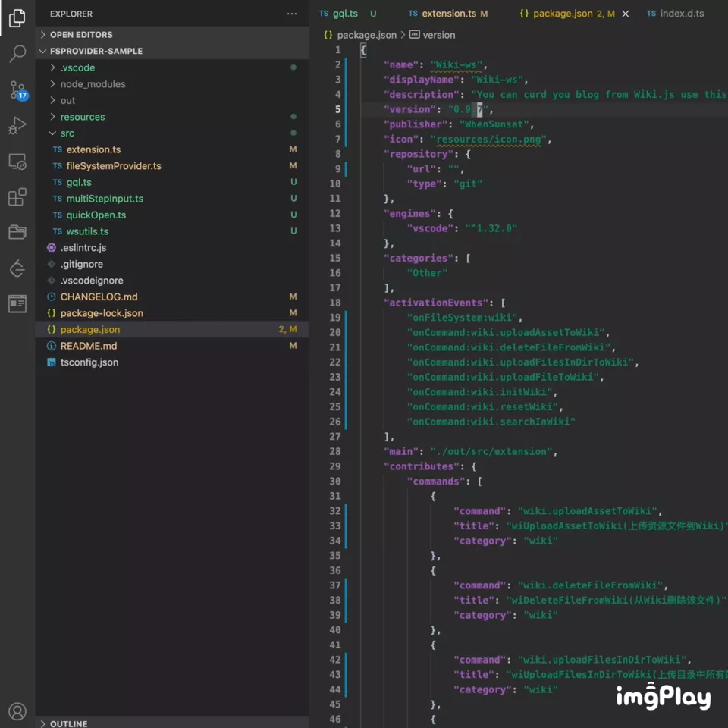Open fileSystemProvider.ts in the tree

click(172, 166)
